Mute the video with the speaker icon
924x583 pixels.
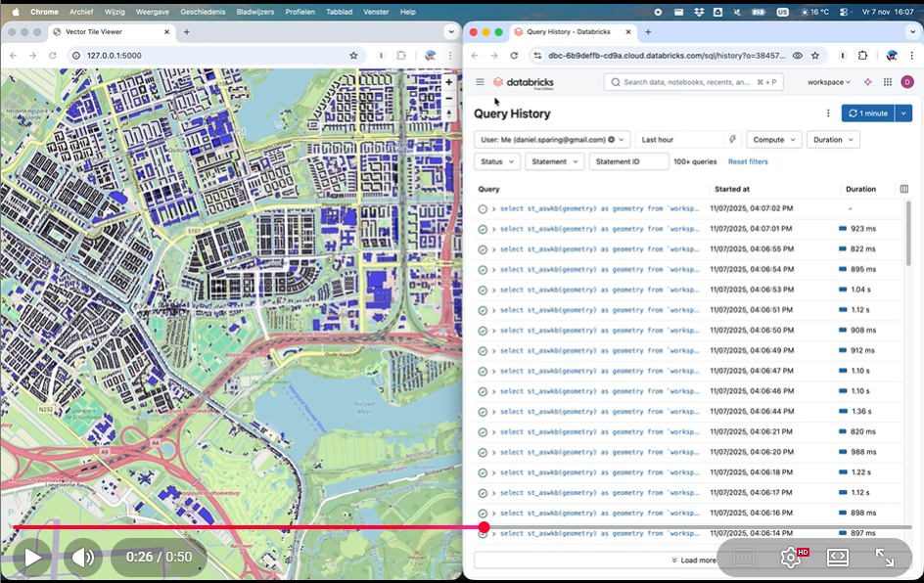pyautogui.click(x=83, y=558)
